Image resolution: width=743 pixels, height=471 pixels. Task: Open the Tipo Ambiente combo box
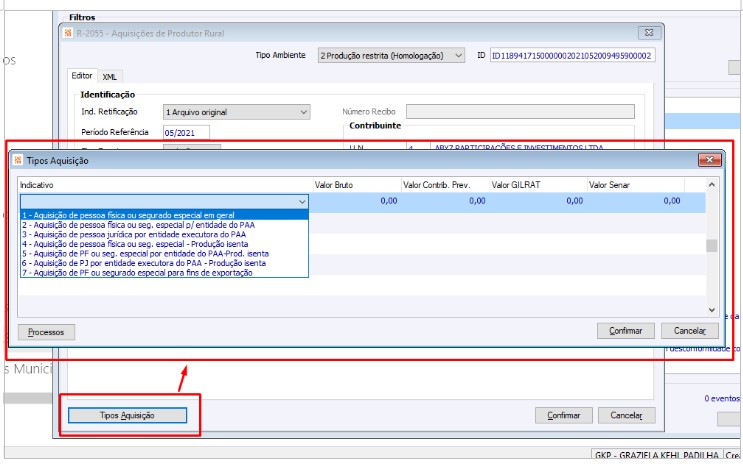(391, 55)
